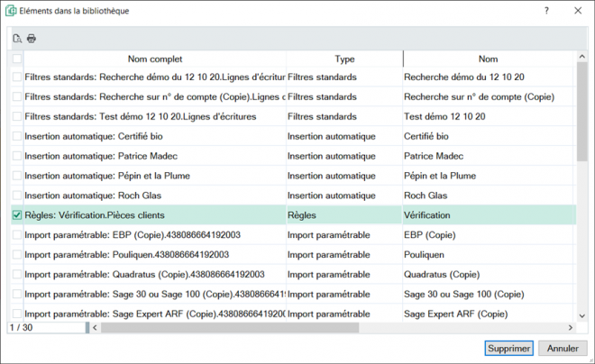The height and width of the screenshot is (364, 595).
Task: Click the help question mark in title bar
Action: tap(546, 11)
